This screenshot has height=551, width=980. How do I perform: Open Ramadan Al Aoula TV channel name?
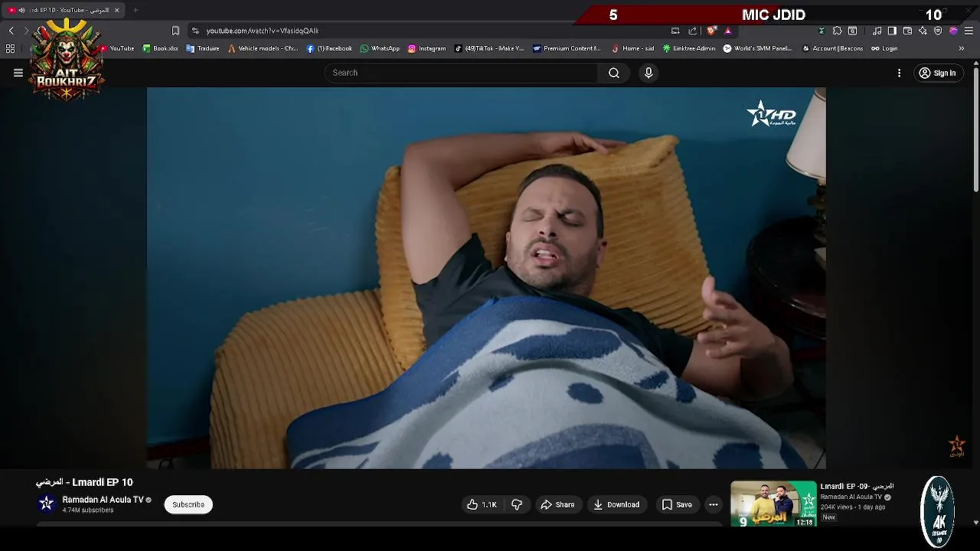click(103, 500)
